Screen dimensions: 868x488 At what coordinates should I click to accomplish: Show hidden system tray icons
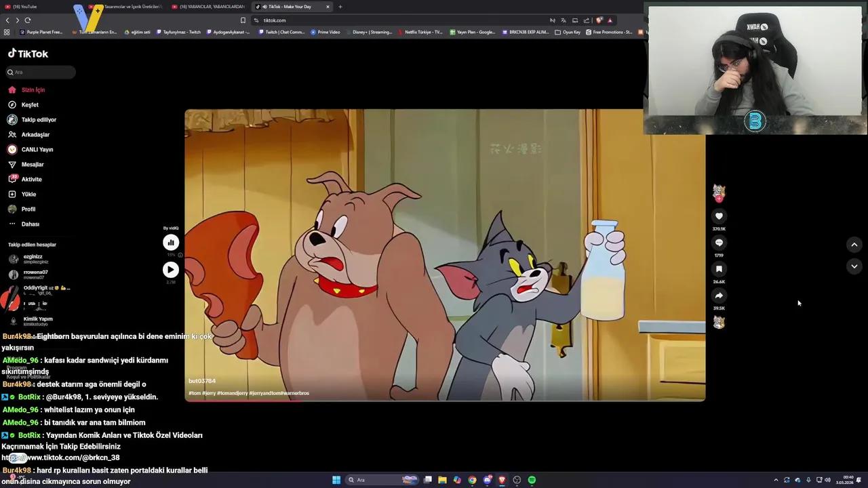(776, 480)
